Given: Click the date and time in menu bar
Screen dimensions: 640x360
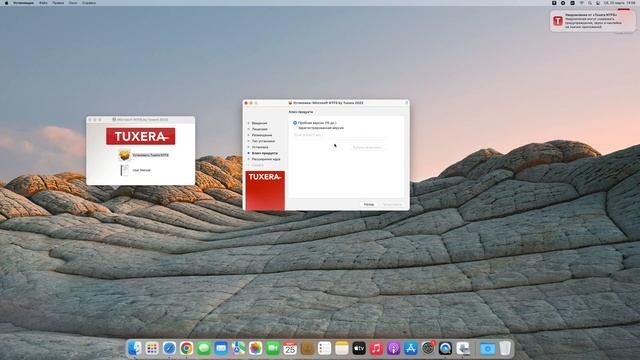Looking at the screenshot, I should (x=620, y=3).
